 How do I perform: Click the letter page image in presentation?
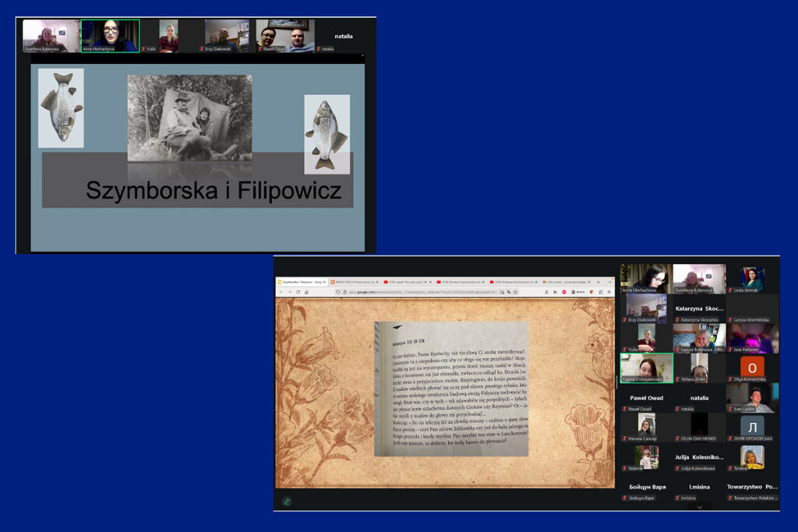(x=451, y=389)
